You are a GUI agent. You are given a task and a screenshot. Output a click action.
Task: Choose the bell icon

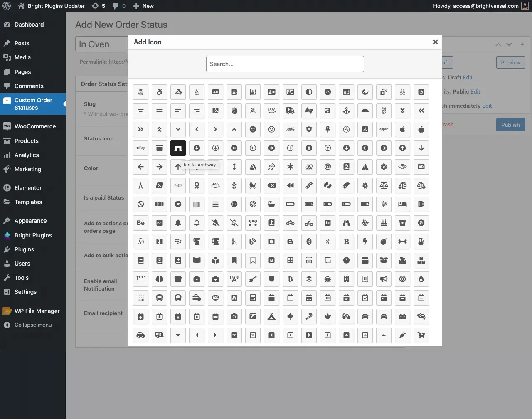point(178,223)
